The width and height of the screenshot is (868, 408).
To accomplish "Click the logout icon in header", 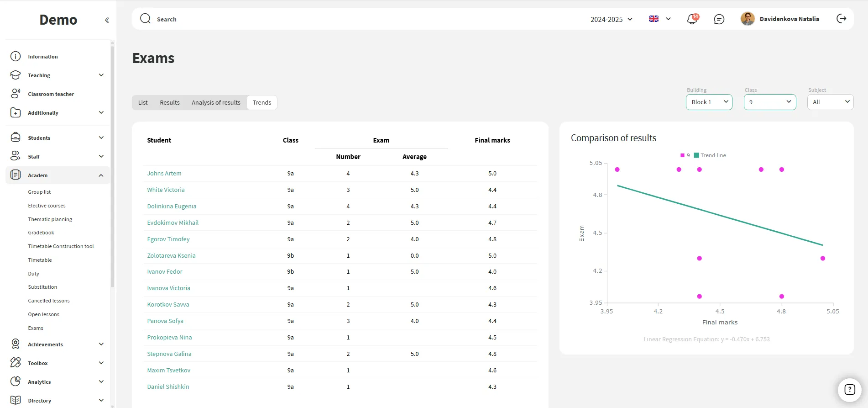I will 841,19.
